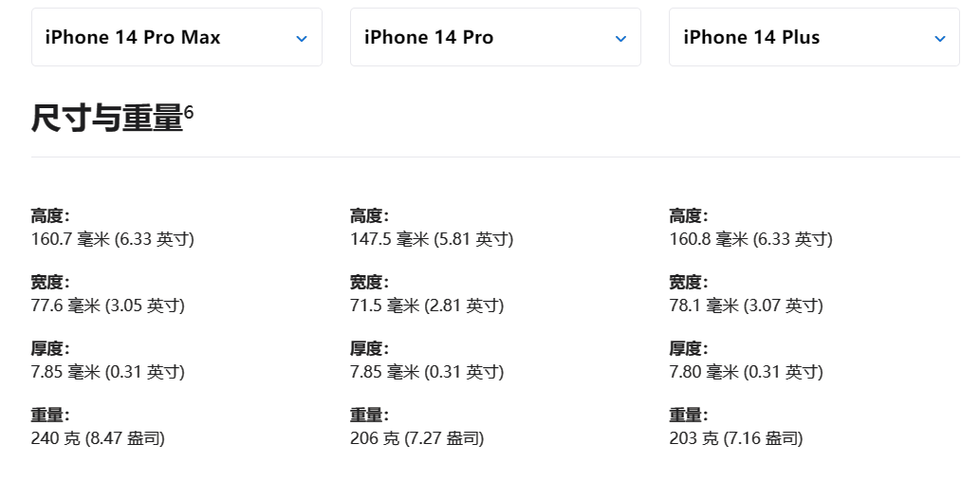Click the 高度 label in the iPhone 14 Pro Max column
The width and height of the screenshot is (980, 500).
(50, 216)
